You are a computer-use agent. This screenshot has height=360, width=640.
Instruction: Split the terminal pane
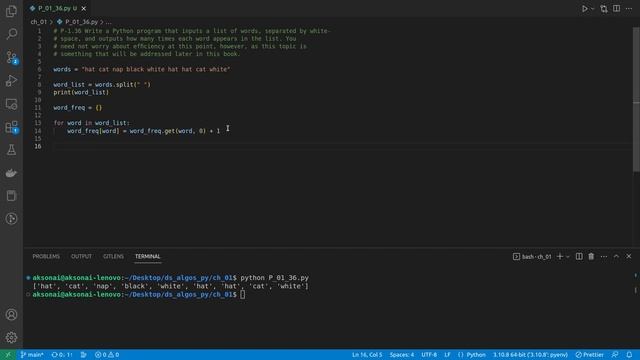coord(579,256)
